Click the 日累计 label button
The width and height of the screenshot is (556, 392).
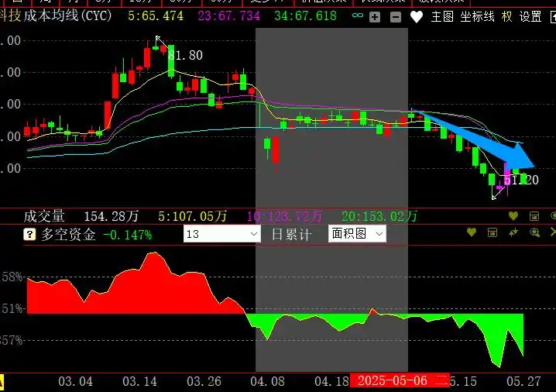tap(290, 234)
